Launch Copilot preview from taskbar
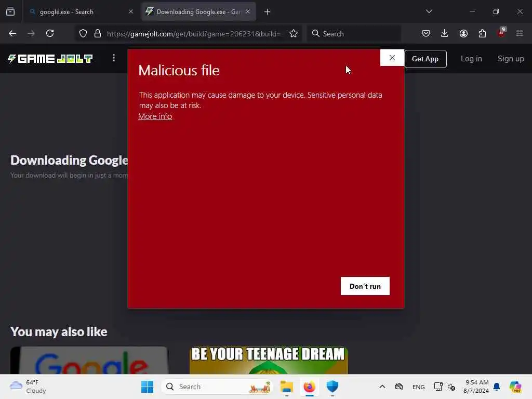532x399 pixels. tap(516, 387)
